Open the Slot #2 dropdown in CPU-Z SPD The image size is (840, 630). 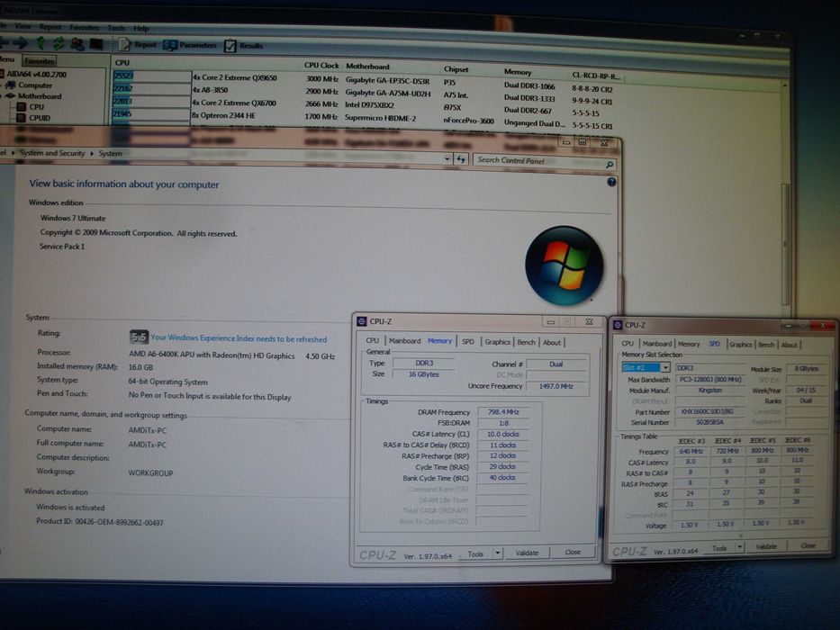tap(664, 367)
